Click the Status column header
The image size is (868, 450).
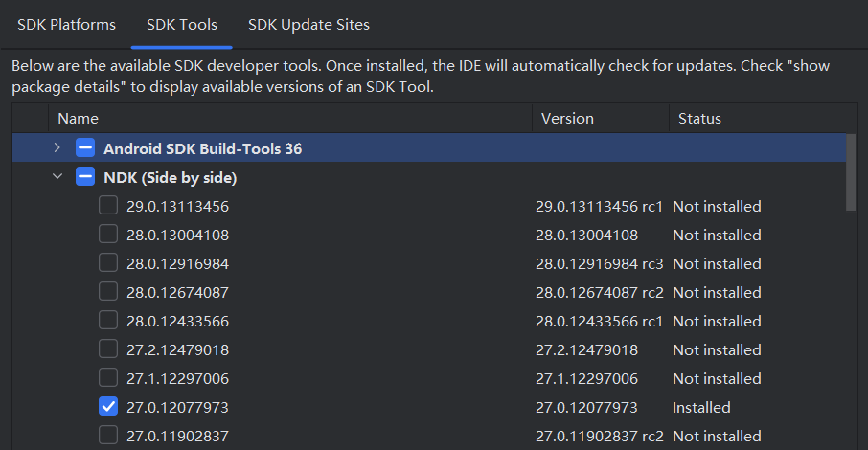[757, 119]
